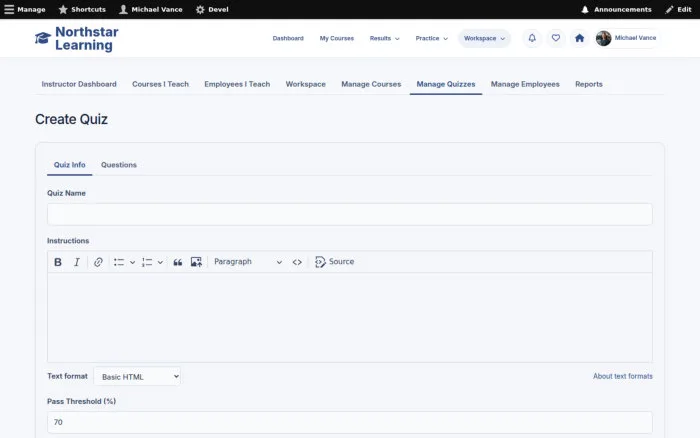700x438 pixels.
Task: Switch to Employees I Teach tab
Action: pos(237,84)
